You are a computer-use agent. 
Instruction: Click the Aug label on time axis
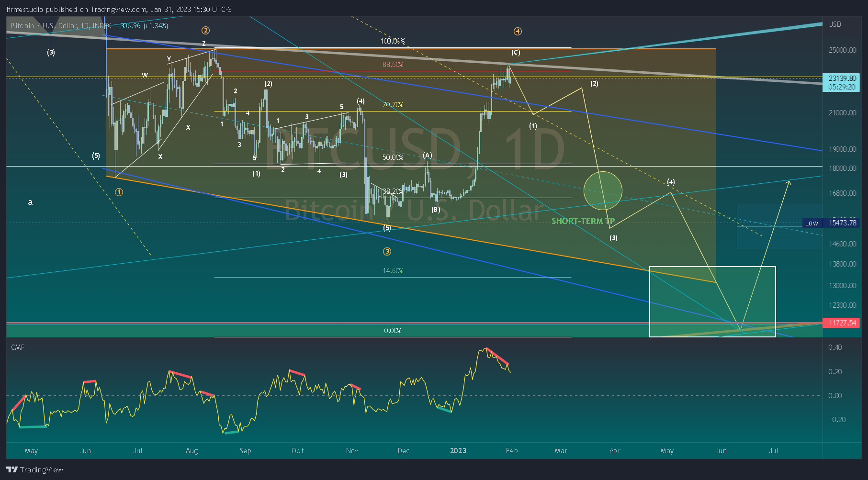(192, 451)
